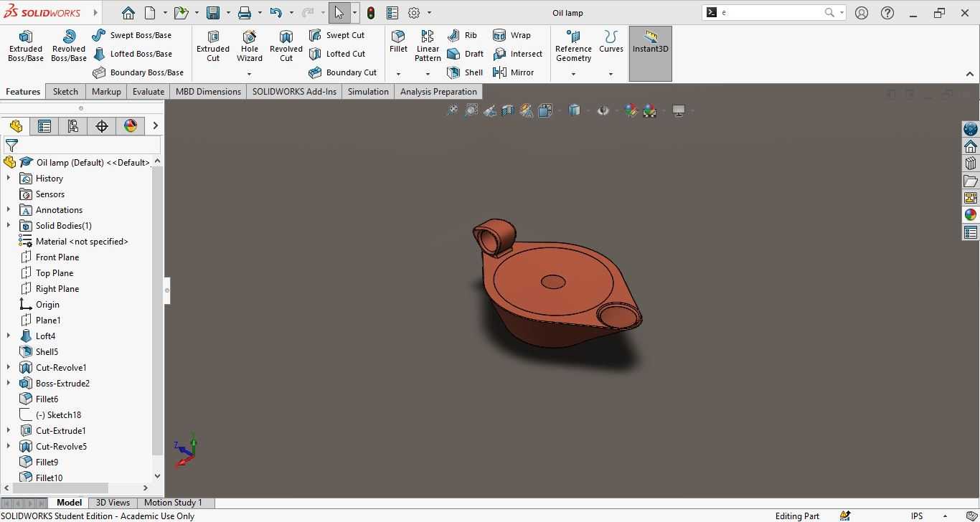Screen dimensions: 980x522
Task: Activate the Draft feature
Action: pyautogui.click(x=466, y=54)
